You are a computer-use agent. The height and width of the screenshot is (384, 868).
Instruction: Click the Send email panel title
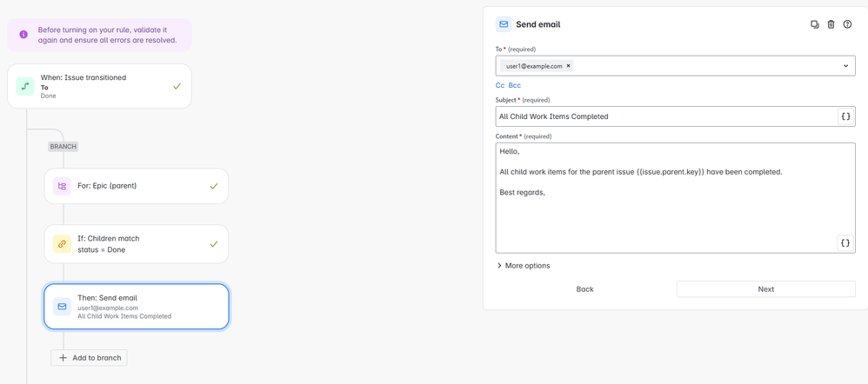point(538,24)
